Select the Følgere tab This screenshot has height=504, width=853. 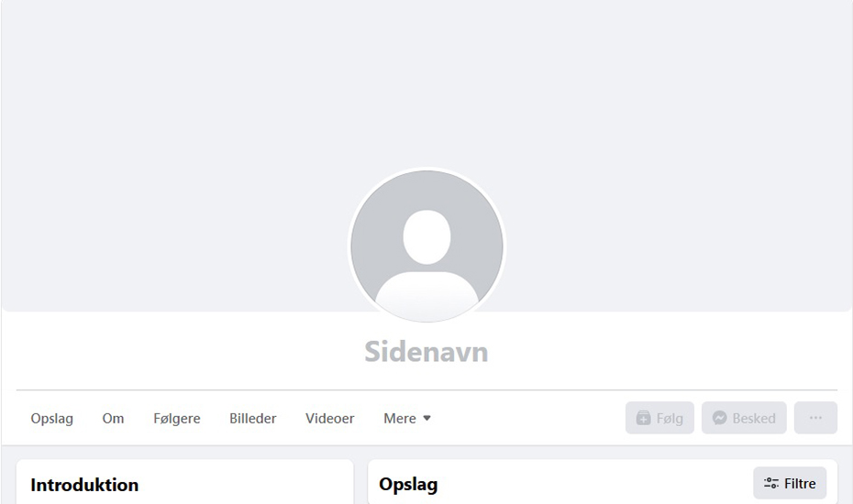pyautogui.click(x=177, y=418)
